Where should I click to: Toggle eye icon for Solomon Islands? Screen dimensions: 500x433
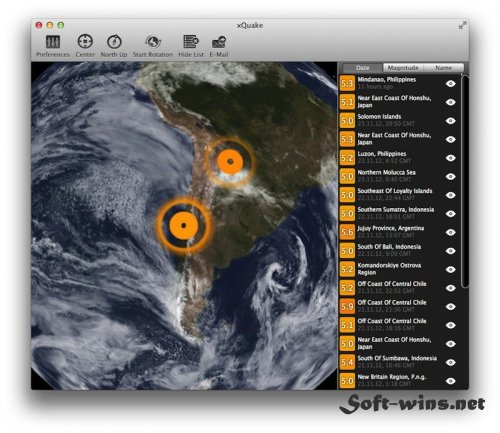click(x=451, y=121)
